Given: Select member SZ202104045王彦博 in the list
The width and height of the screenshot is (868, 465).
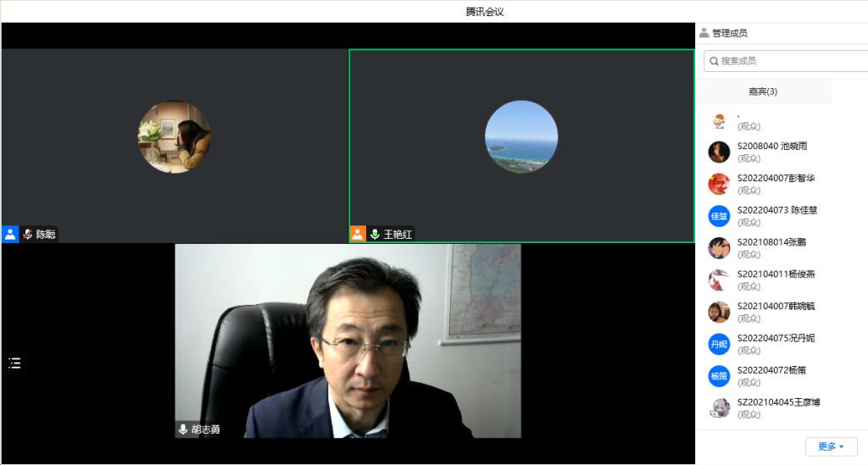Looking at the screenshot, I should (x=778, y=402).
